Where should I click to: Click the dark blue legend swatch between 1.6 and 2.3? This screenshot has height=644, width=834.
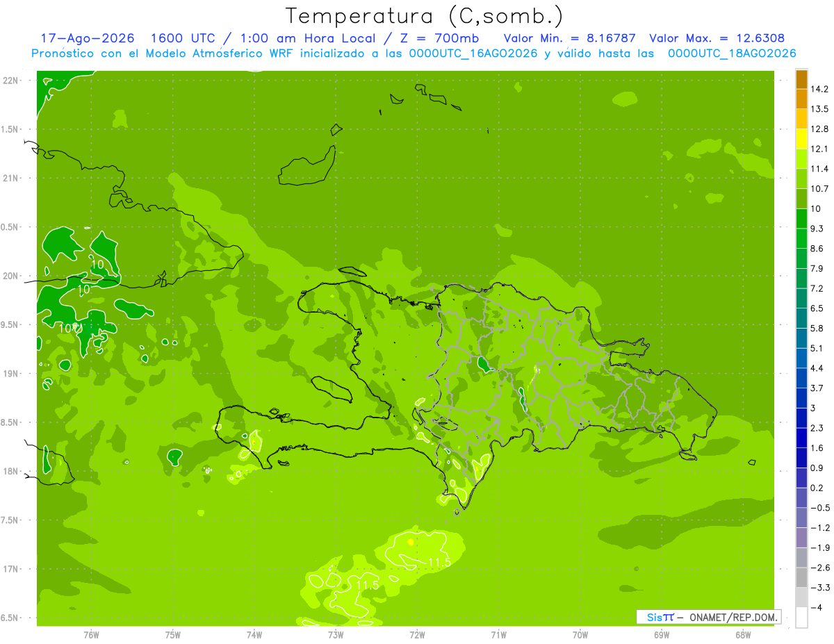[801, 438]
